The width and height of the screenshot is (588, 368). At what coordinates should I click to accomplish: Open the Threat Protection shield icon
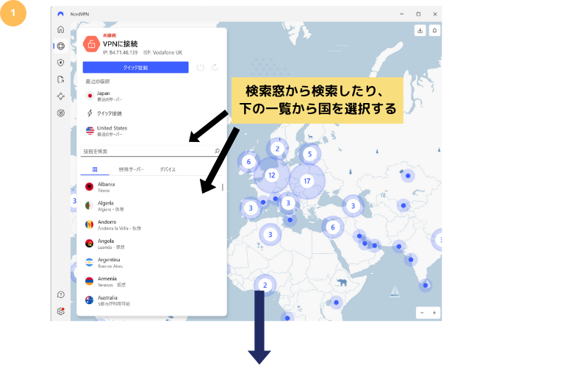point(61,63)
